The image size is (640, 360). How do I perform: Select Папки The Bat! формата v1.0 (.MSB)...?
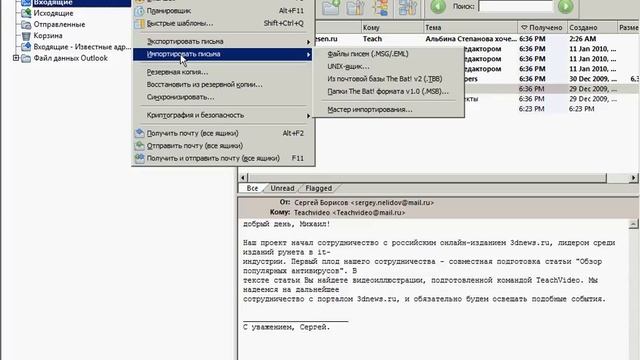point(389,91)
